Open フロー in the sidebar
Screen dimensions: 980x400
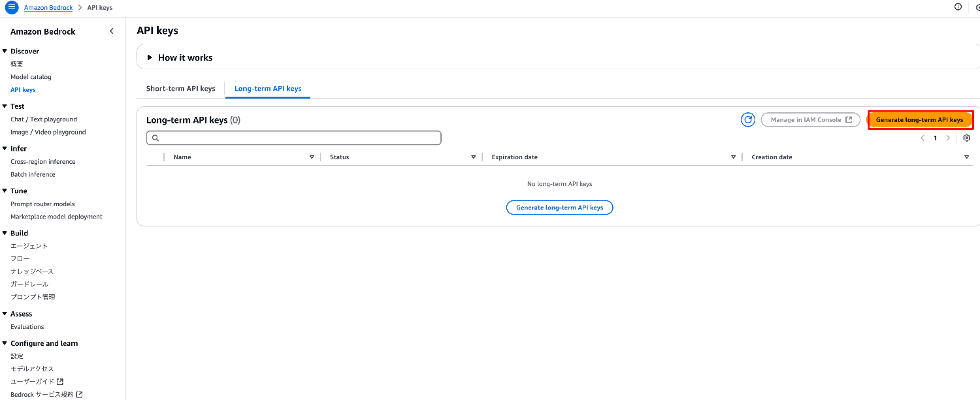pyautogui.click(x=20, y=259)
